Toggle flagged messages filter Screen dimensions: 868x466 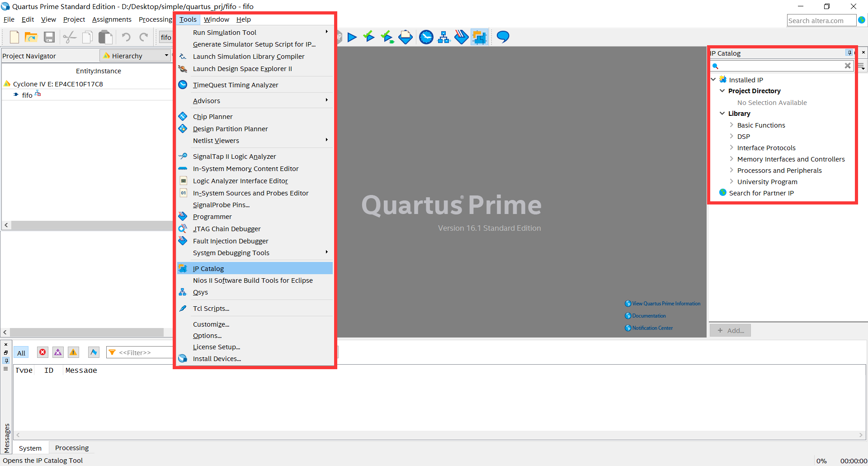(94, 352)
